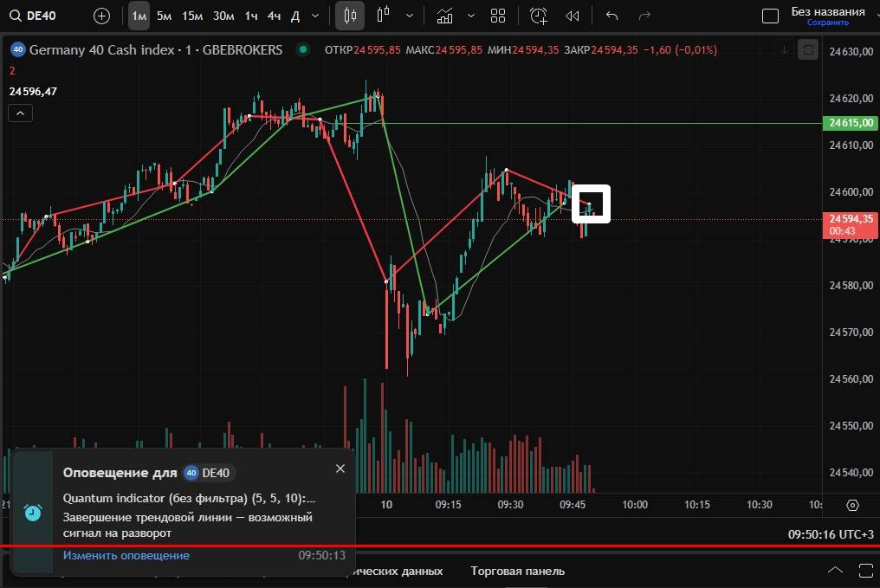Switch to 30м timeframe
The image size is (880, 588).
point(223,16)
